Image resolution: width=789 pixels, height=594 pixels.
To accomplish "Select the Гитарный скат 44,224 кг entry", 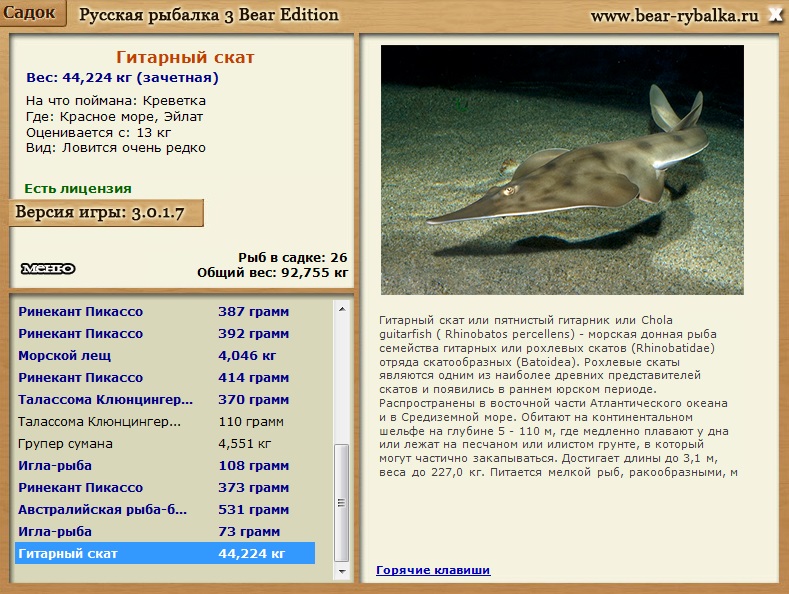I will point(165,553).
